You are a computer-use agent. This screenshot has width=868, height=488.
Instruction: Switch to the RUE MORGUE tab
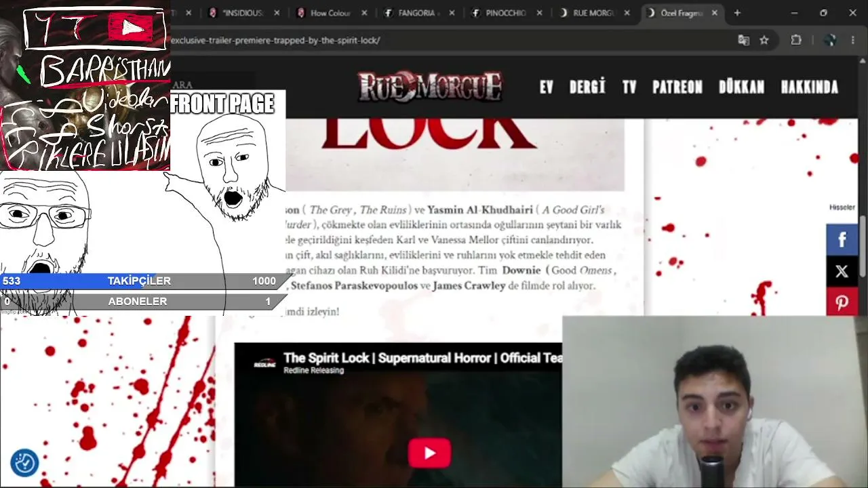pyautogui.click(x=593, y=13)
